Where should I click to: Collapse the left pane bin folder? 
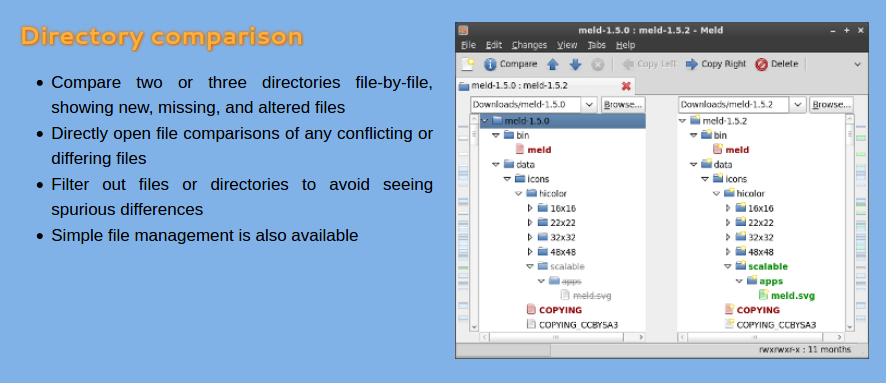coord(496,136)
